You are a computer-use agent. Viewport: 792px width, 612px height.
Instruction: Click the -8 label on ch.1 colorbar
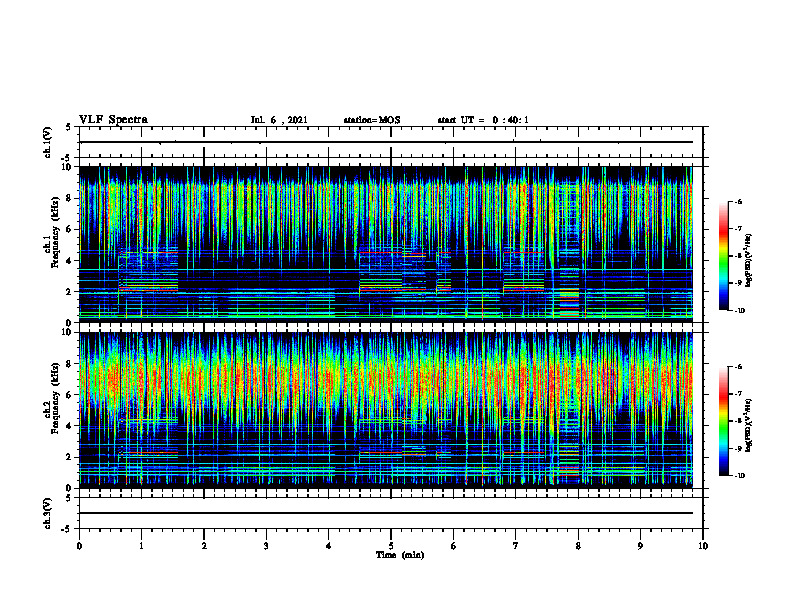[x=738, y=256]
